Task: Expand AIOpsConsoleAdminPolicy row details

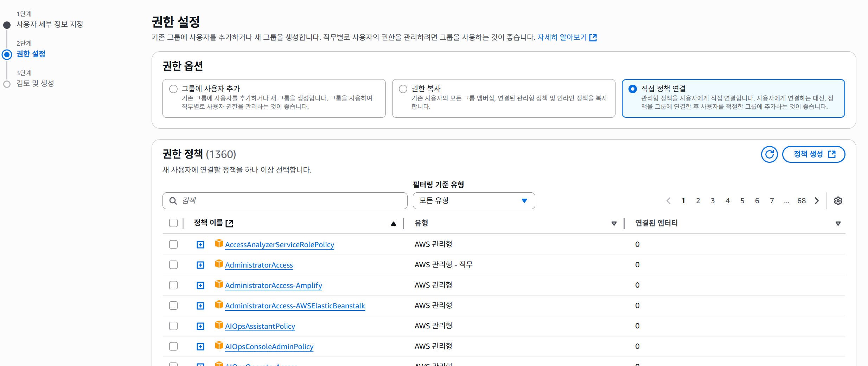Action: 200,347
